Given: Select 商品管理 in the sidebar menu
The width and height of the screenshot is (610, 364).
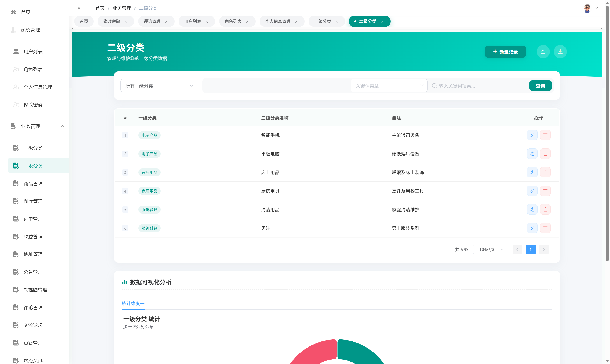Looking at the screenshot, I should [x=33, y=183].
